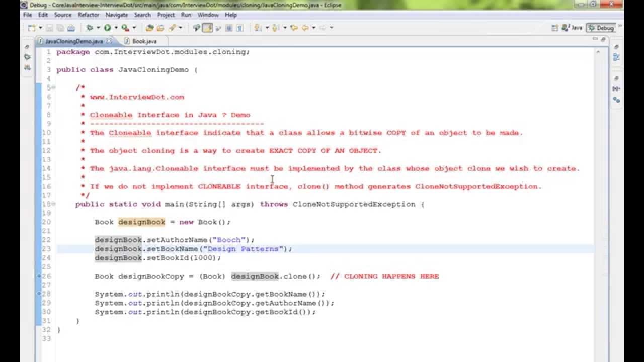
Task: Toggle Show Whitespace Characters toolbar button
Action: [239, 28]
